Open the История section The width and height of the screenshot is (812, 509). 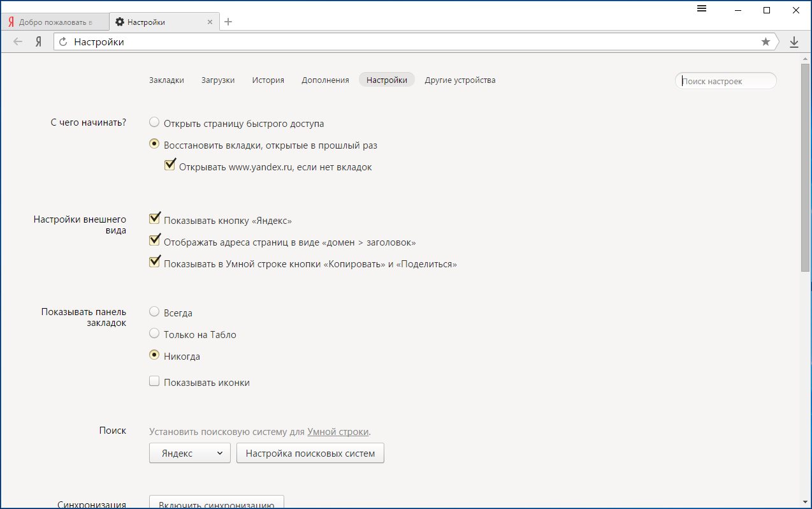click(x=268, y=80)
